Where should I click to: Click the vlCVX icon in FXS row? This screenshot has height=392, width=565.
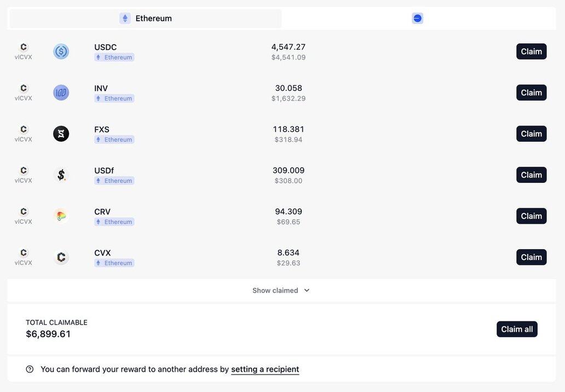click(x=24, y=129)
